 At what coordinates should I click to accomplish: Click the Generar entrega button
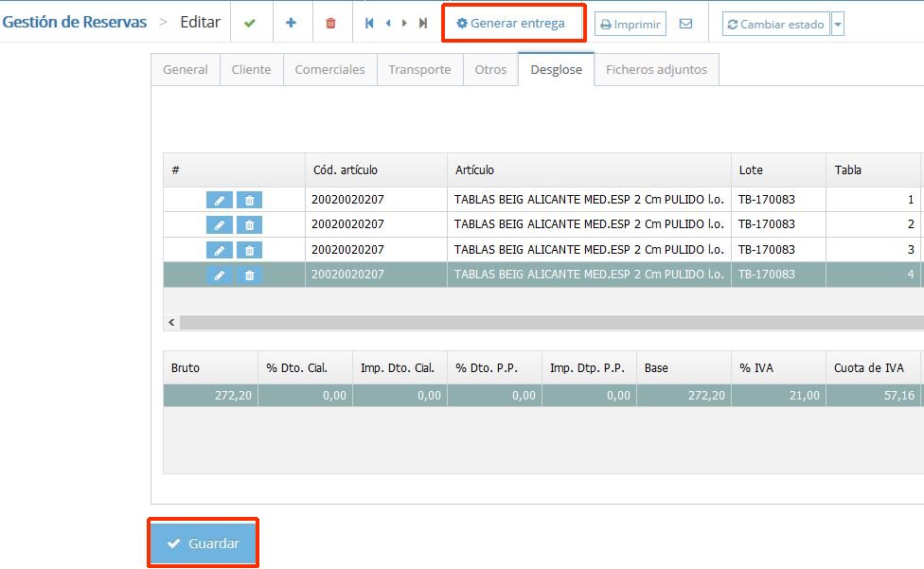tap(511, 23)
